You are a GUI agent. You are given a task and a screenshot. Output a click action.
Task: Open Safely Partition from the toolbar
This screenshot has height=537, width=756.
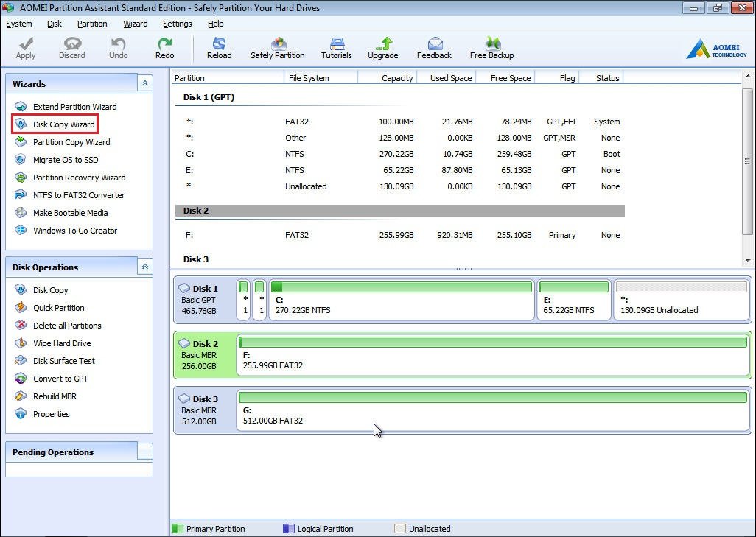pos(278,44)
